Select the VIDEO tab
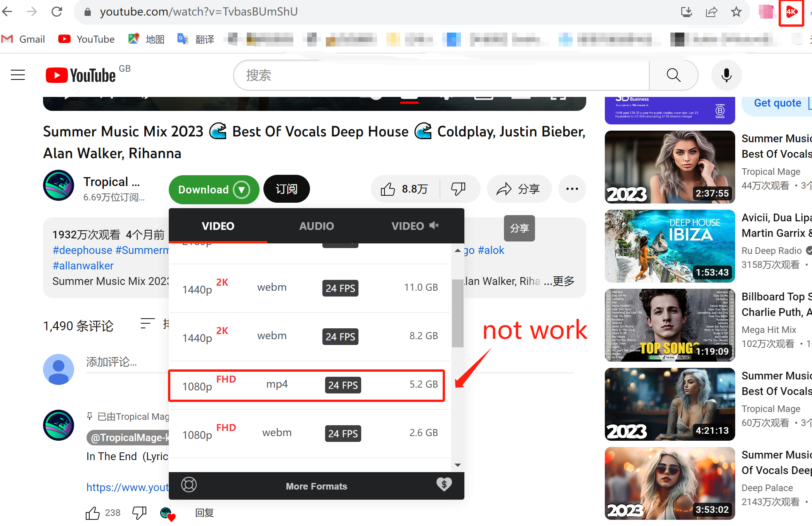 point(218,226)
